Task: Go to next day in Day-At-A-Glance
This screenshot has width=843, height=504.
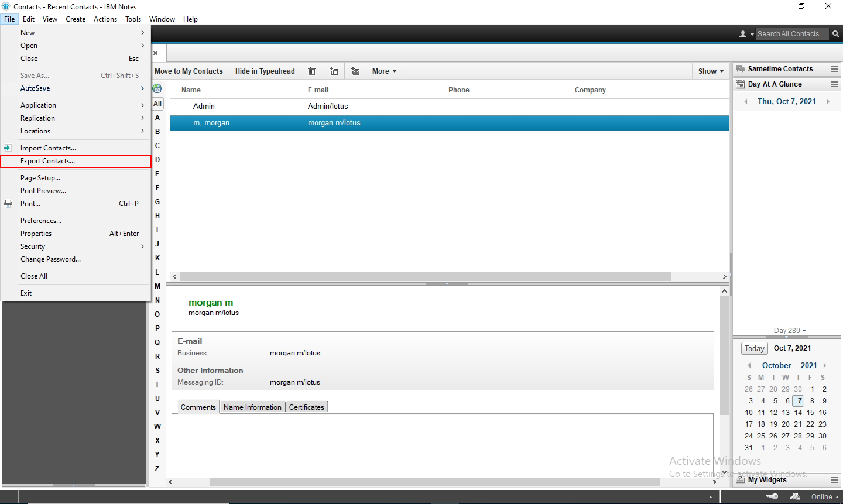Action: (x=828, y=102)
